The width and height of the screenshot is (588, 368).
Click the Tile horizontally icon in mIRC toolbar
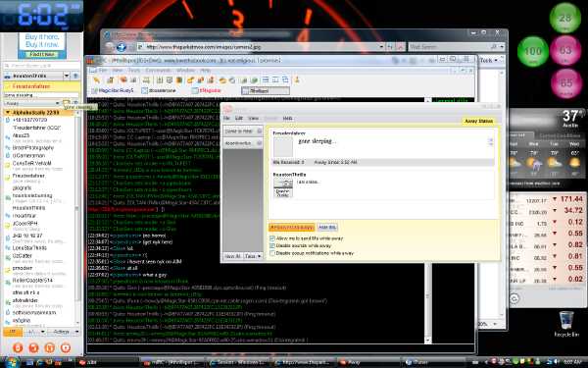[x=266, y=79]
